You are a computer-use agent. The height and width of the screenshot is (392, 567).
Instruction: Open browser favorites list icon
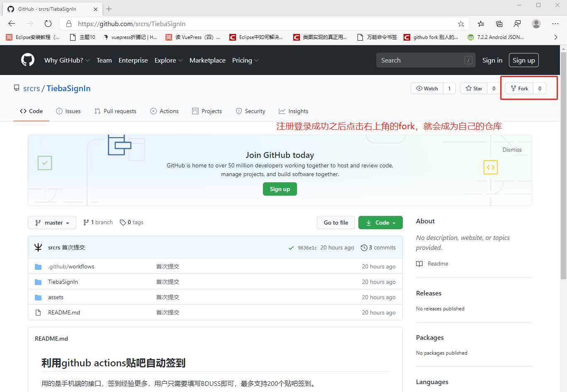pos(481,24)
